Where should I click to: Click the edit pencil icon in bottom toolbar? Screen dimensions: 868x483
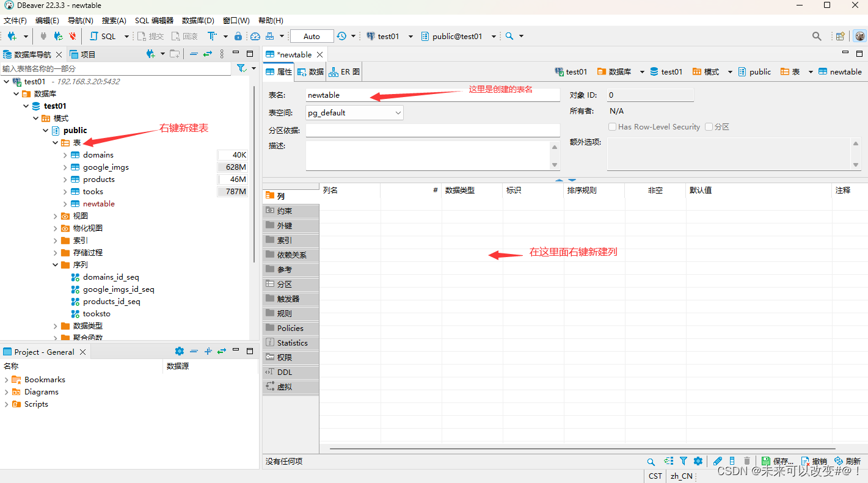click(718, 461)
